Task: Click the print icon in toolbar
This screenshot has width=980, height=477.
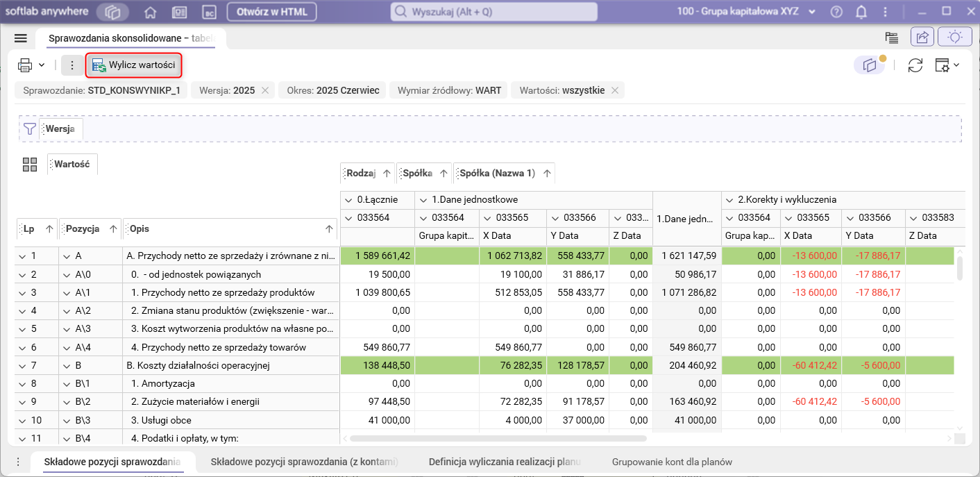Action: [25, 65]
